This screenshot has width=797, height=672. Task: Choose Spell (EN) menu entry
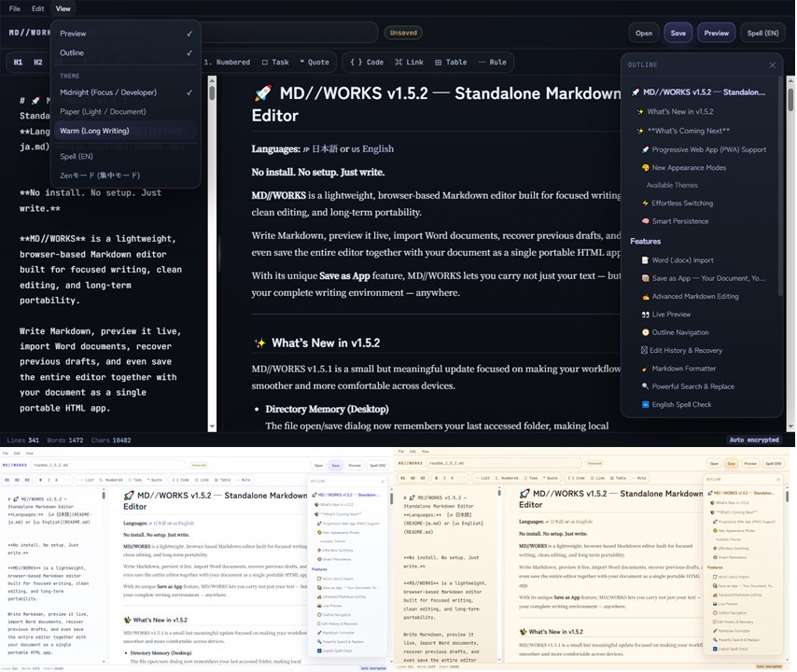(x=126, y=157)
